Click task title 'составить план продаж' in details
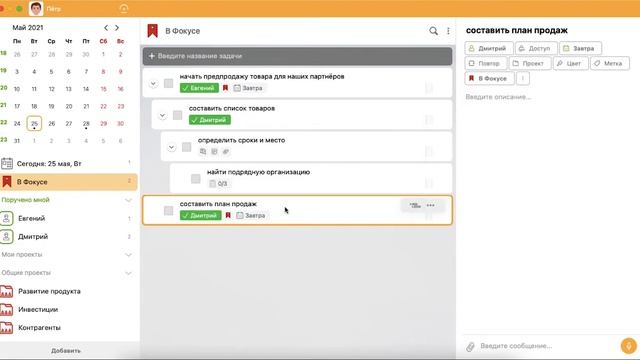 tap(517, 30)
